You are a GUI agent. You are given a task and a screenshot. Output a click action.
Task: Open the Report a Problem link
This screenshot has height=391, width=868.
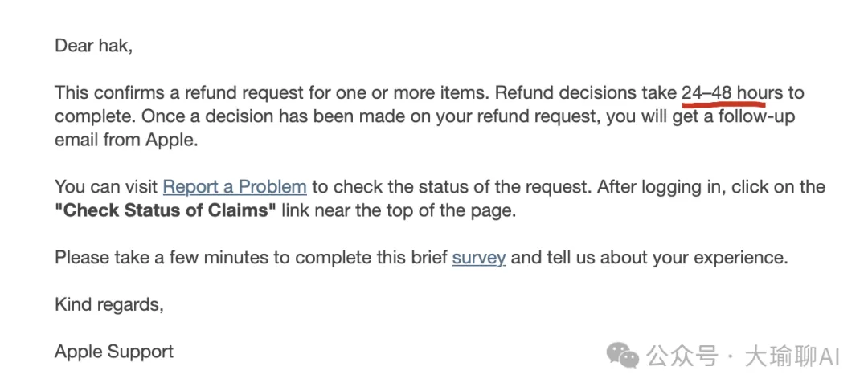[x=235, y=187]
